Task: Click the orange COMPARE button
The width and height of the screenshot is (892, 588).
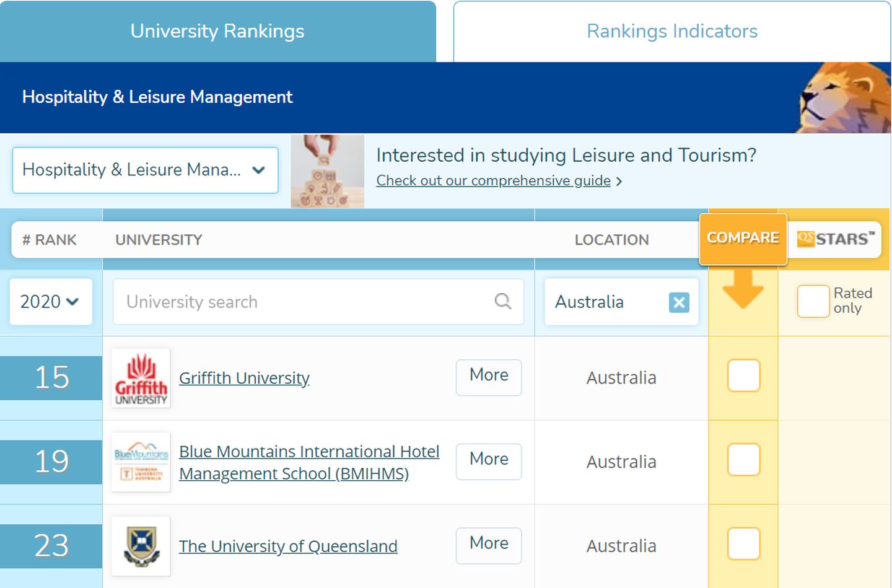Action: (743, 239)
